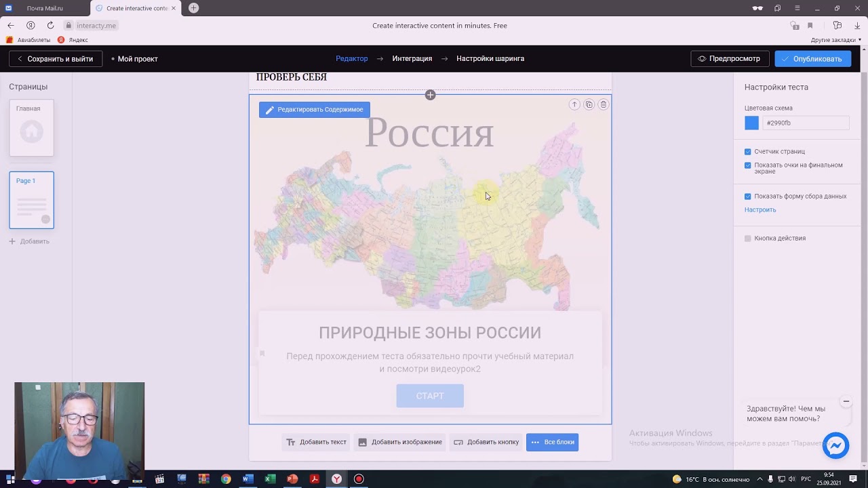Open Настройки шаринга step
868x488 pixels.
(x=490, y=59)
